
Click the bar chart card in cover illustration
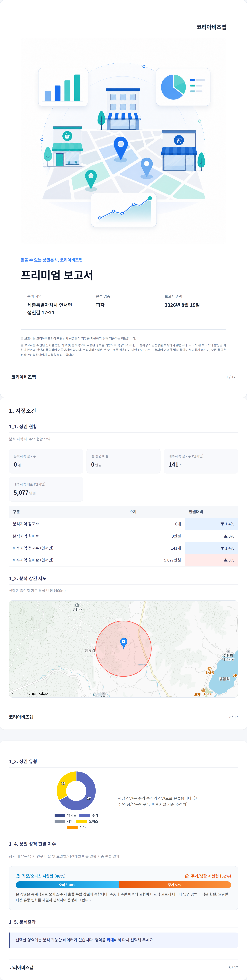pyautogui.click(x=63, y=87)
